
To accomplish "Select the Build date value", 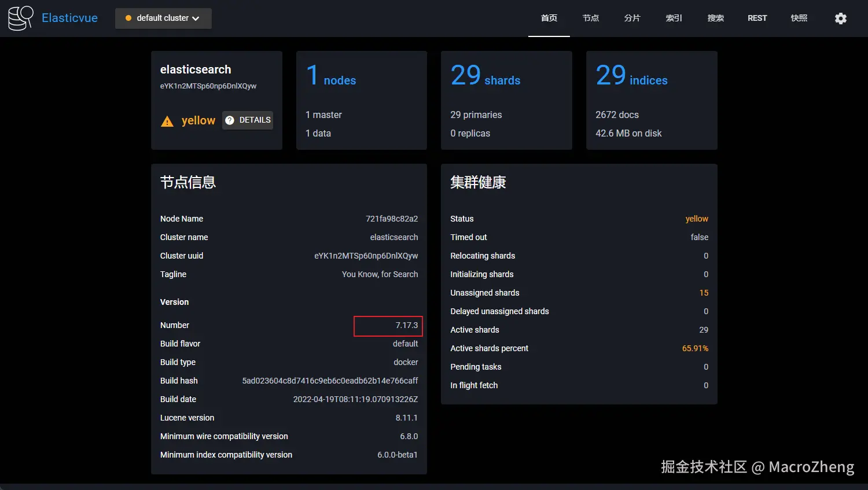I will coord(355,399).
